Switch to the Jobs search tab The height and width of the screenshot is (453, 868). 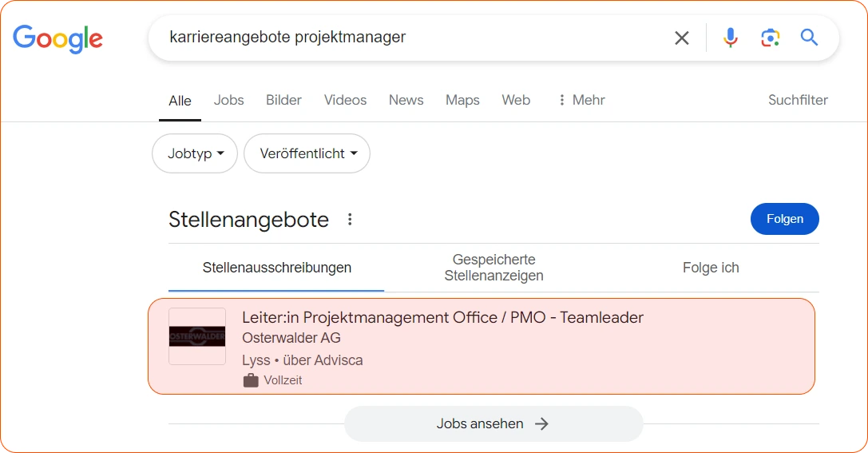pyautogui.click(x=228, y=100)
